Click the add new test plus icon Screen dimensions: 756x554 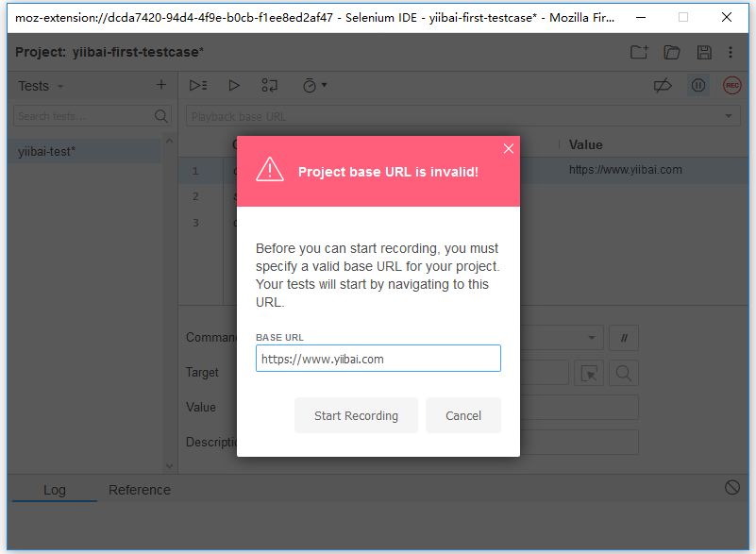(161, 85)
